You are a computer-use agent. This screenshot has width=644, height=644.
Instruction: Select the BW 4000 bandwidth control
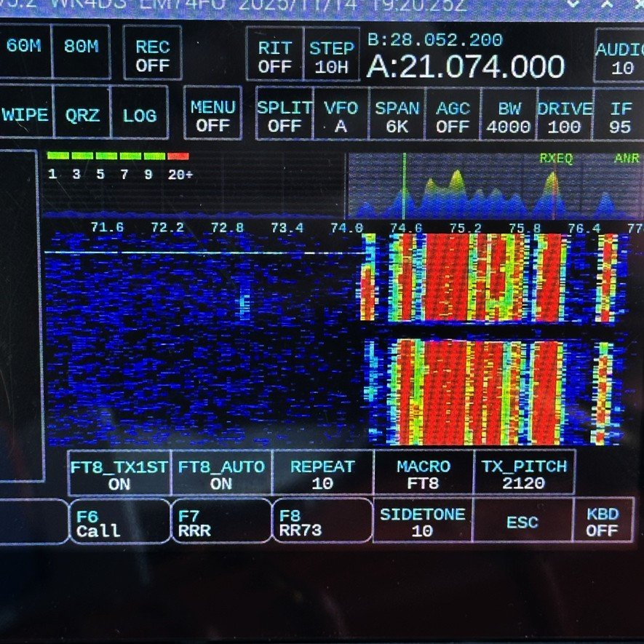pos(509,116)
